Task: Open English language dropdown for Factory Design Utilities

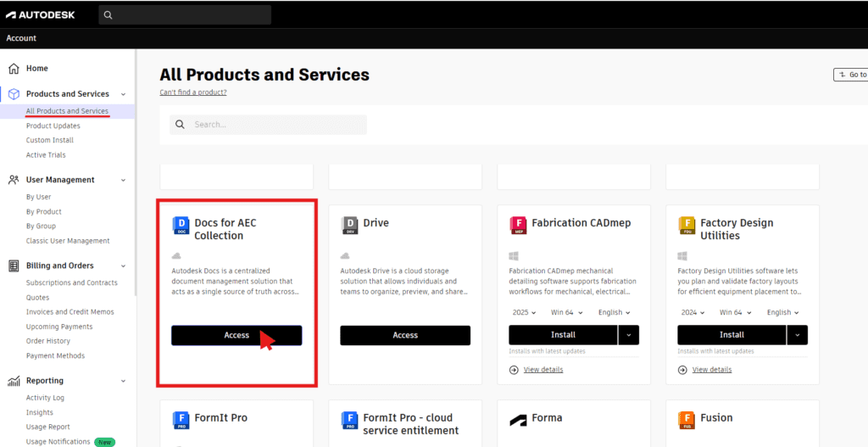Action: [x=783, y=312]
